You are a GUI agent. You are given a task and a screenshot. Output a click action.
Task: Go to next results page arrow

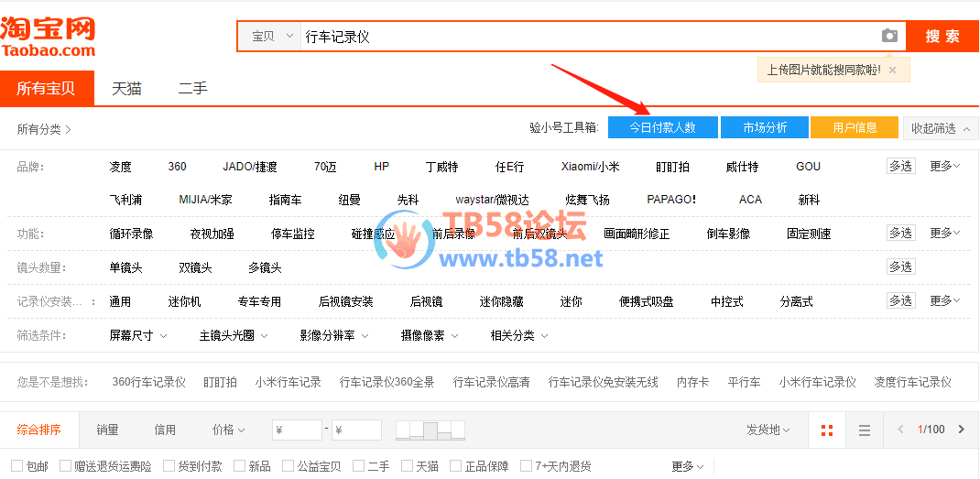click(961, 430)
